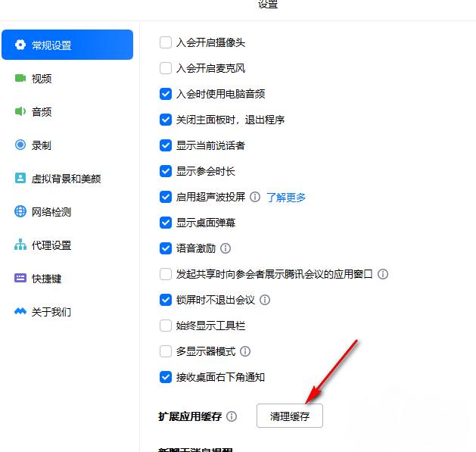Uncheck 显示参会时长 checkbox
476x452 pixels.
pyautogui.click(x=166, y=171)
